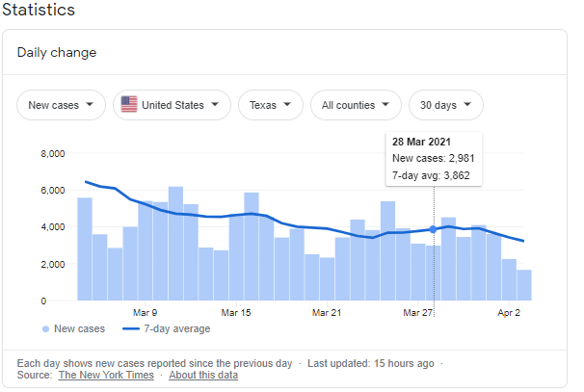
Task: Select the leftmost bar in the chart
Action: pyautogui.click(x=85, y=248)
